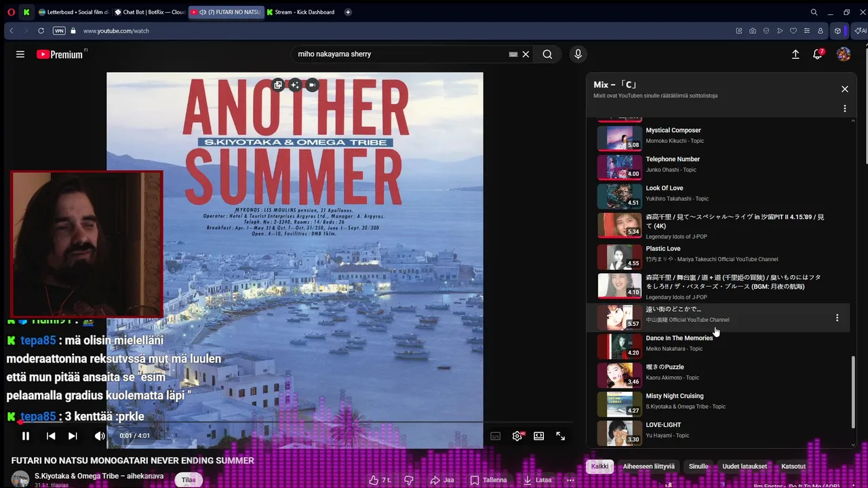
Task: Click the pop-out overlay icon on video
Action: point(278,85)
